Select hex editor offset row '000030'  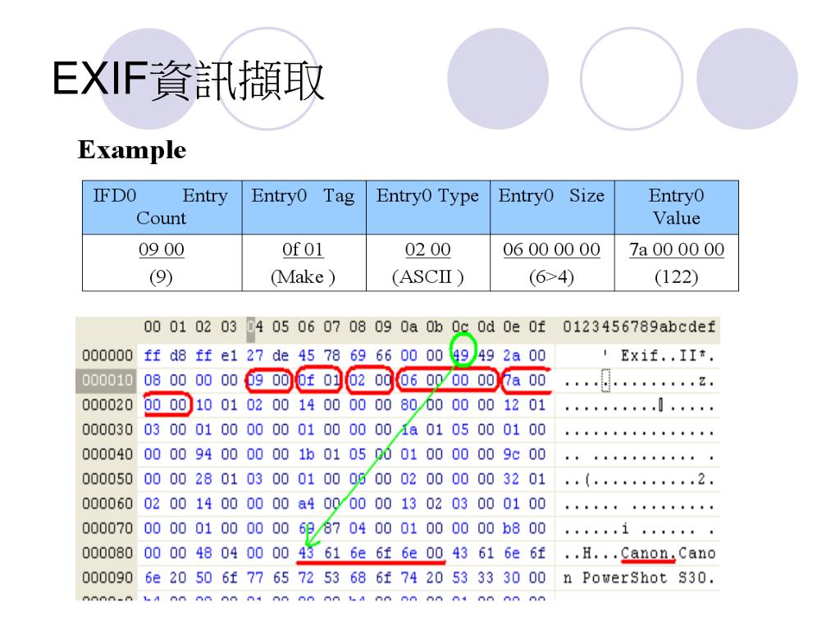[107, 430]
